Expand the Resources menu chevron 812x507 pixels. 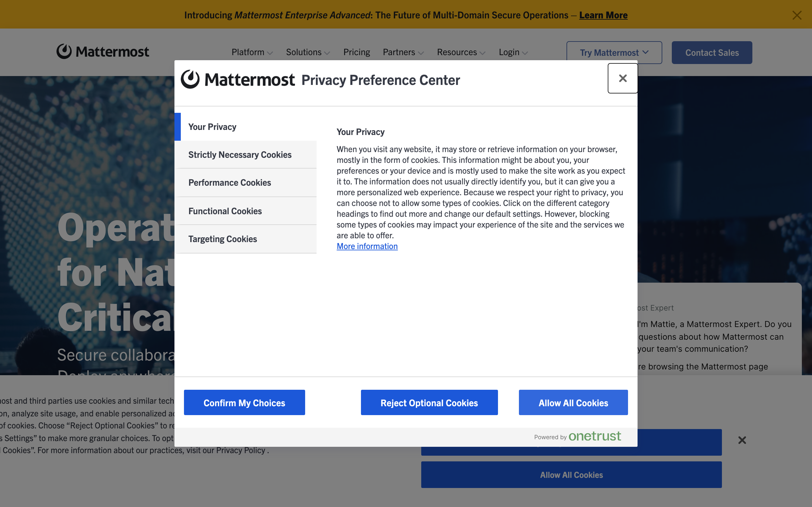[x=482, y=53]
